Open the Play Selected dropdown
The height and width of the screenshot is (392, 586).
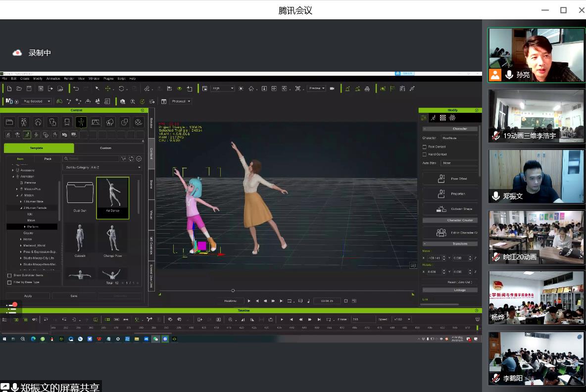click(36, 101)
